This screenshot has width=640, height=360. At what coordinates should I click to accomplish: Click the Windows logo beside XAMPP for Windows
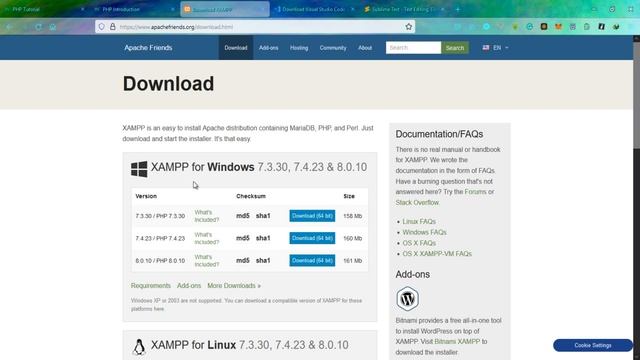click(x=139, y=169)
